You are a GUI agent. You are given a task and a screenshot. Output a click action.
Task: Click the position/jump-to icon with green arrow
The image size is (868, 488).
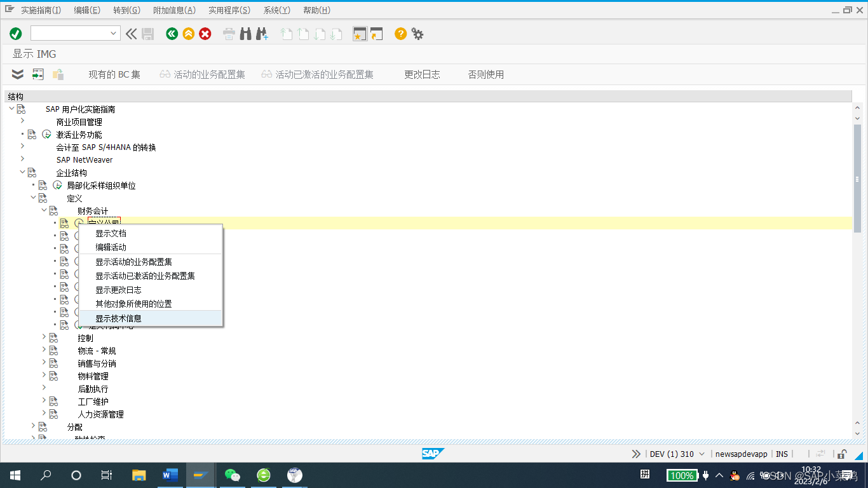click(38, 74)
